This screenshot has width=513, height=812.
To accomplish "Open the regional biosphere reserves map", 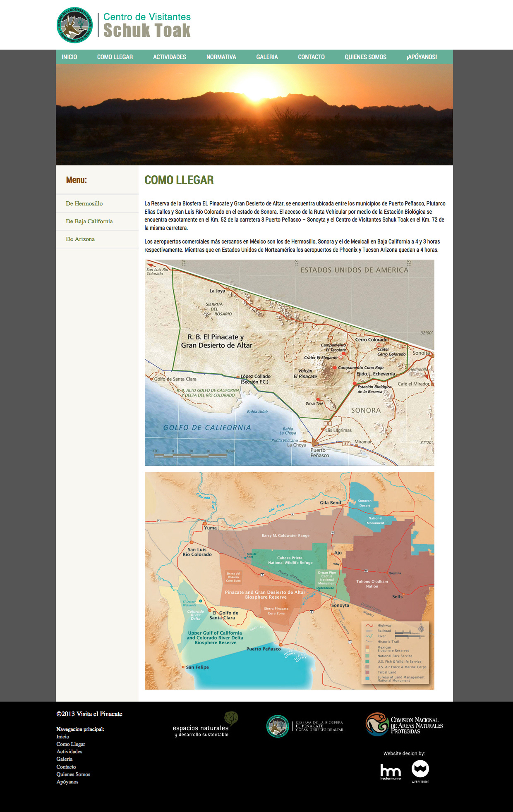I will (x=289, y=580).
